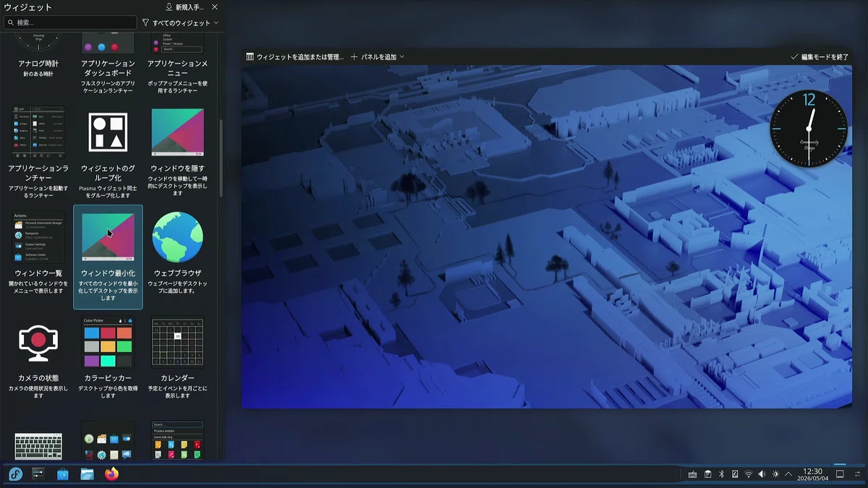Open the Fedora application launcher icon
The image size is (868, 488).
pos(15,474)
